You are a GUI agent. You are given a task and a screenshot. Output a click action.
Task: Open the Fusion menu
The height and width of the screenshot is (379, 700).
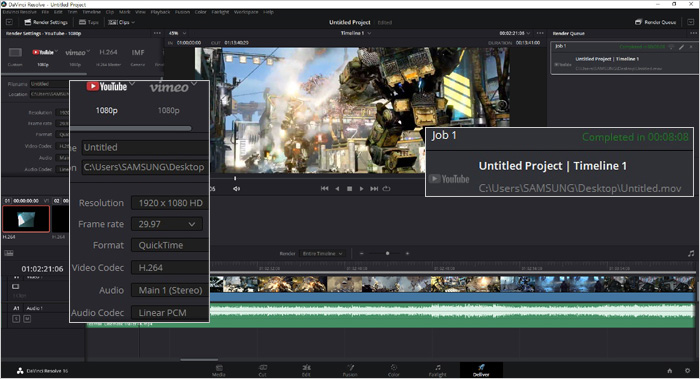tap(182, 12)
